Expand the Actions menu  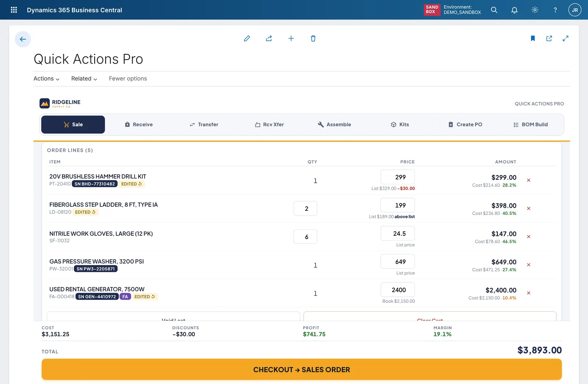[x=46, y=79]
